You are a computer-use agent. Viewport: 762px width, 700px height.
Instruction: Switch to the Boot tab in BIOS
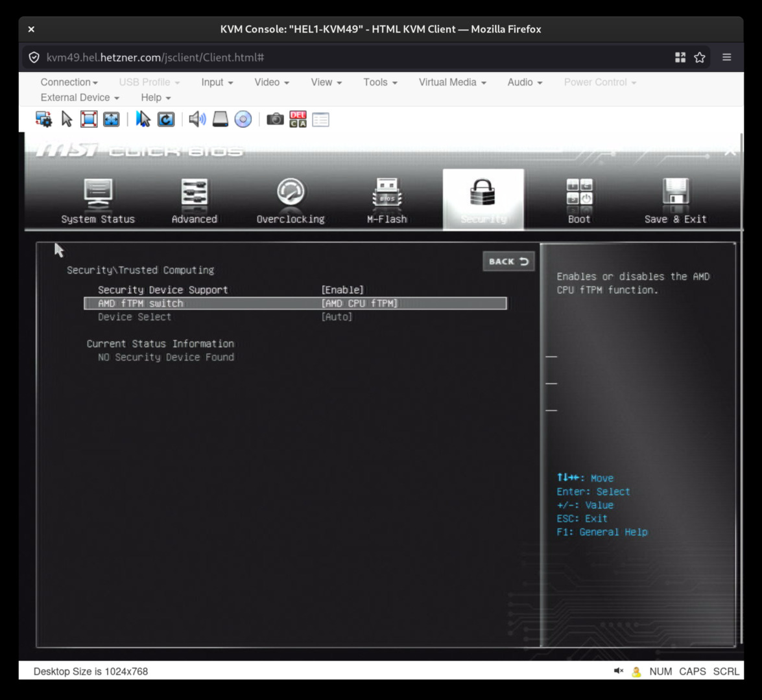(578, 198)
